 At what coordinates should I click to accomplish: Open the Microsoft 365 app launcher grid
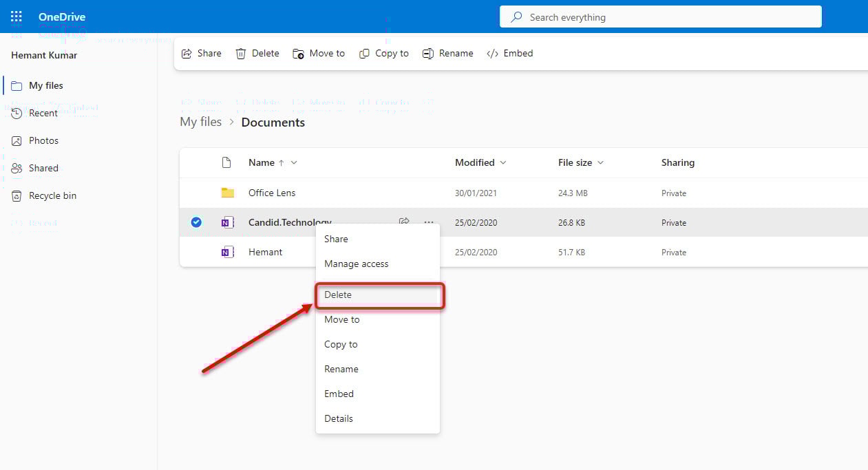(x=15, y=17)
